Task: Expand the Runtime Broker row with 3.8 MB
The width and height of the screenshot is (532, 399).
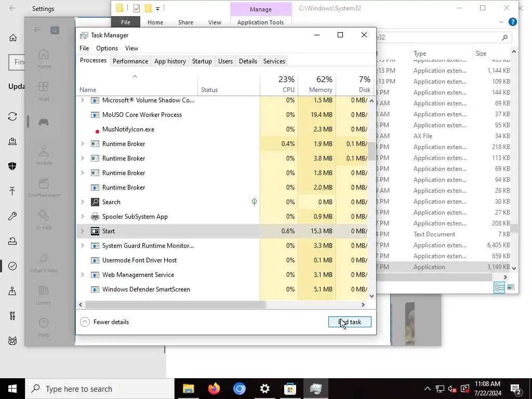Action: [82, 158]
